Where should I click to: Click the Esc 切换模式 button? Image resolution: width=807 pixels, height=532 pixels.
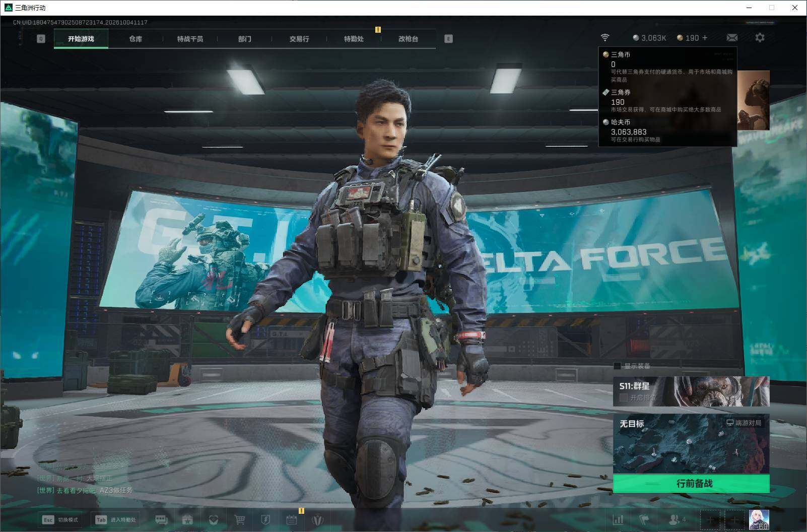(60, 519)
